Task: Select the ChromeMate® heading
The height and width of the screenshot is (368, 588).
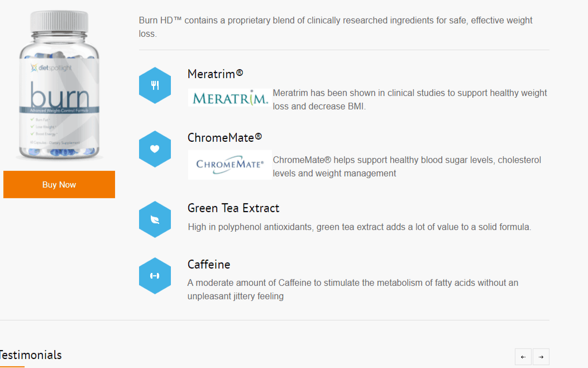Action: [x=224, y=138]
